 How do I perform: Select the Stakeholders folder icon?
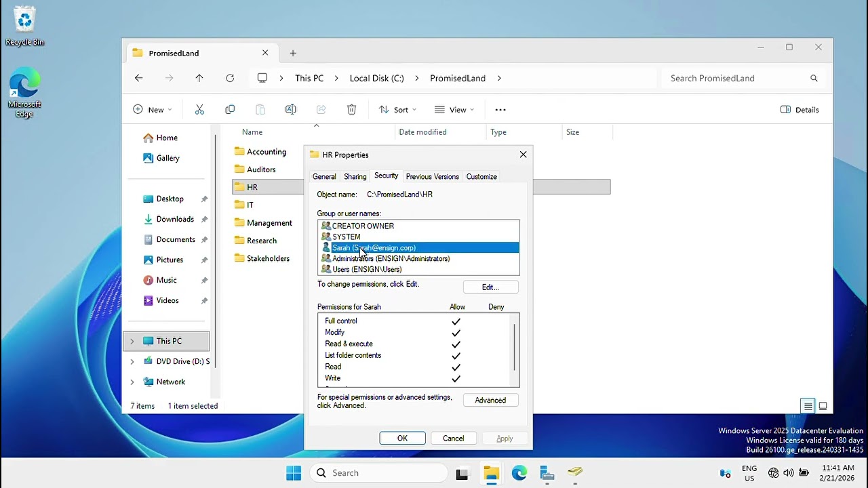pyautogui.click(x=239, y=258)
